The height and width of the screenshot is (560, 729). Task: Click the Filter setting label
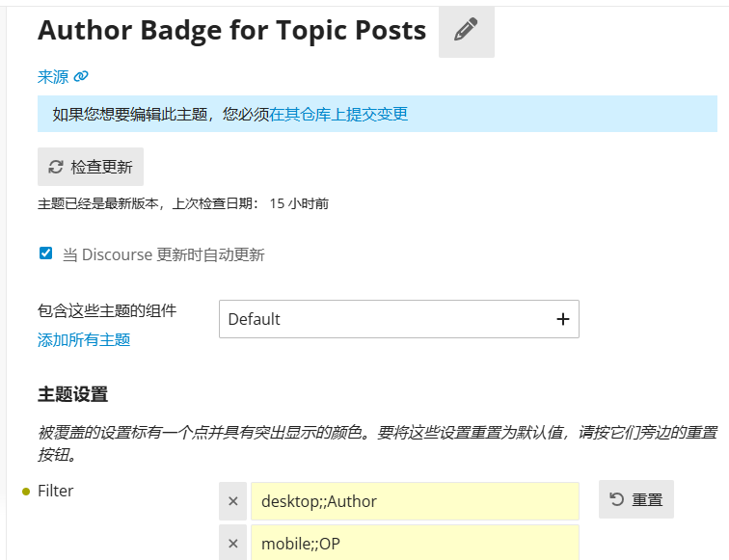(55, 491)
